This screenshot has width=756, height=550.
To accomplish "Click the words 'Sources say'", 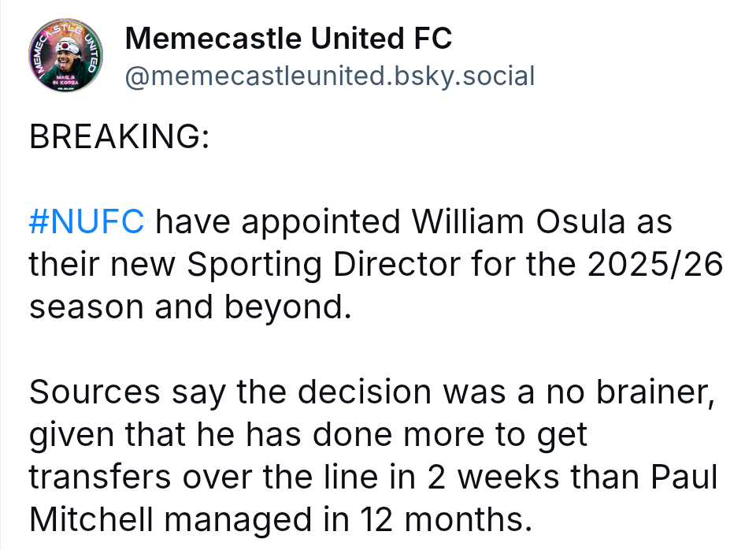I will tap(128, 392).
